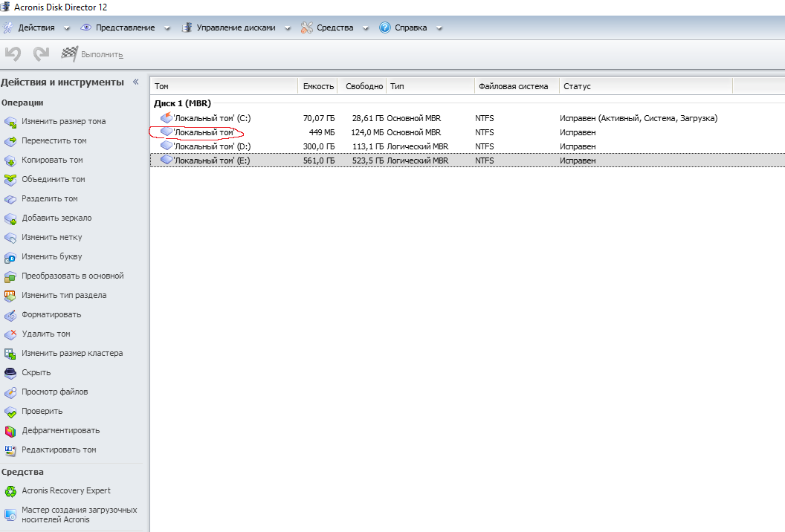Sort by the Емкость column header
785x532 pixels.
[318, 86]
